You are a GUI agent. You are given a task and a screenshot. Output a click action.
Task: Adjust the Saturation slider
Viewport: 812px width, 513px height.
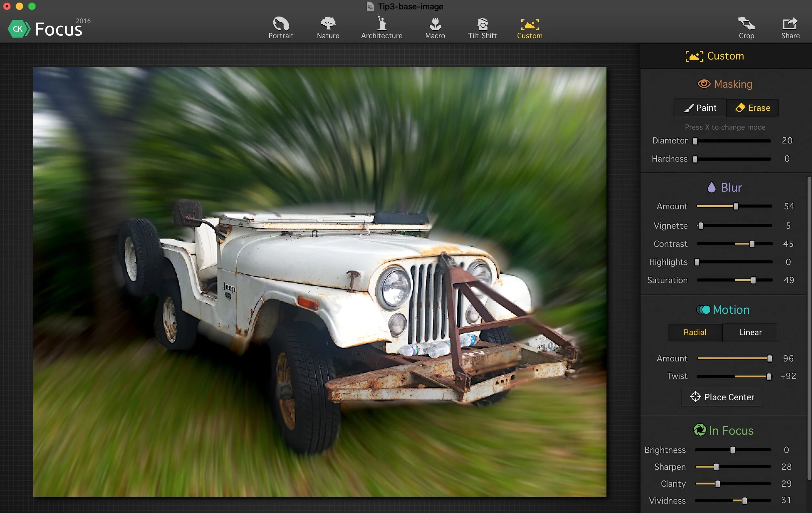tap(734, 280)
